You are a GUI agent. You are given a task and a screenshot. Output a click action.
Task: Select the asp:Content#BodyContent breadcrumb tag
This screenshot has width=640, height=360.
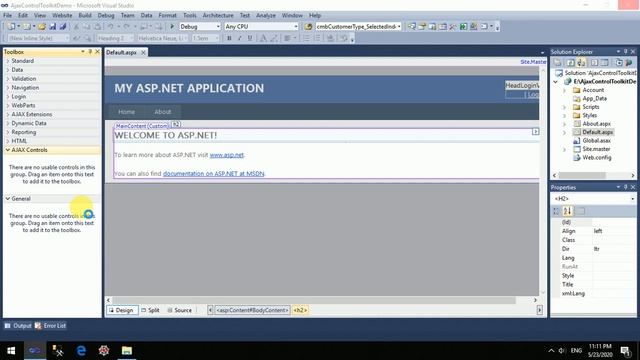(252, 310)
